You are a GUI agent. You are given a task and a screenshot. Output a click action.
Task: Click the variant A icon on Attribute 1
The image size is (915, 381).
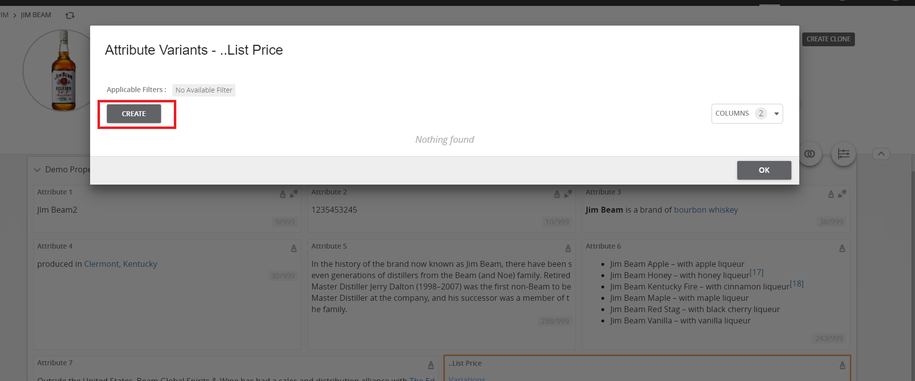(282, 194)
